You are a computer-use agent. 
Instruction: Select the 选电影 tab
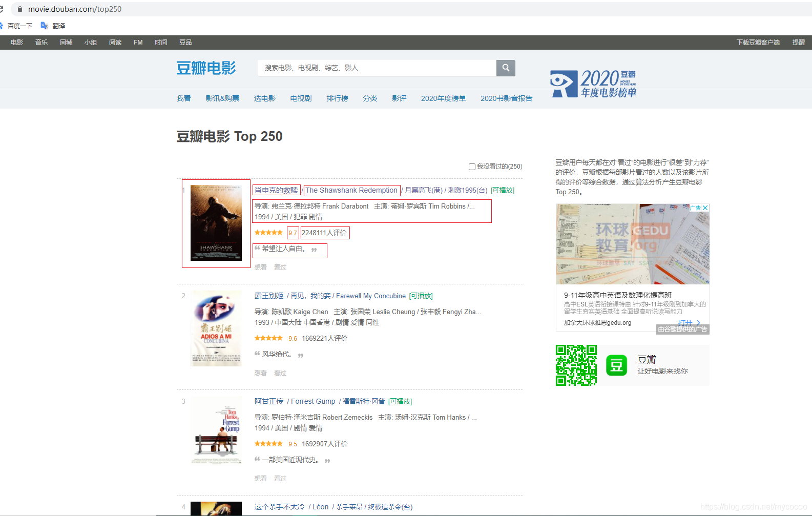click(265, 98)
